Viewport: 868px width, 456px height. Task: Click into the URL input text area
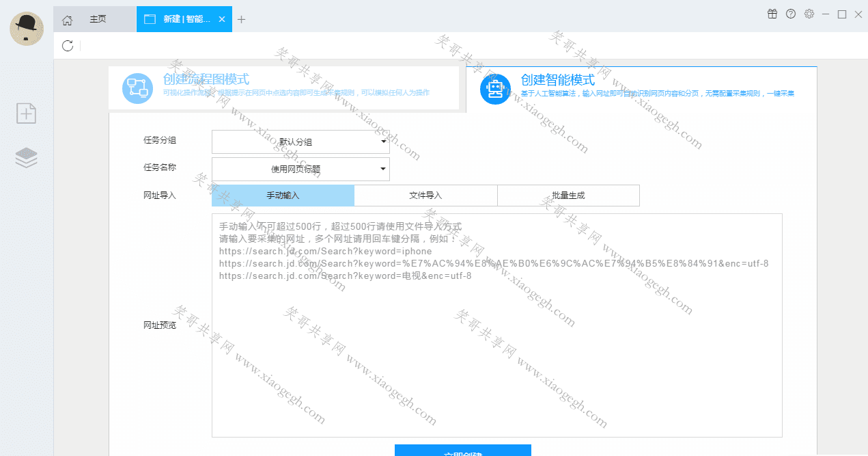[496, 325]
